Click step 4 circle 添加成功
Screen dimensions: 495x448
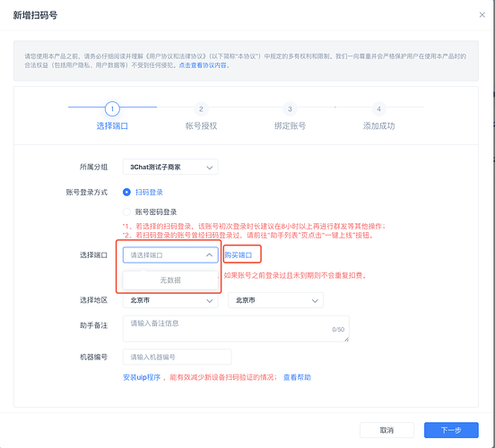(x=378, y=109)
